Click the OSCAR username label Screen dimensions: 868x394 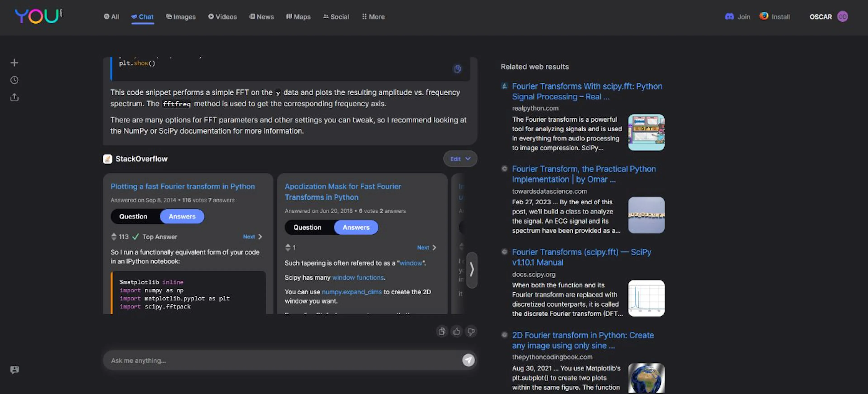coord(821,17)
